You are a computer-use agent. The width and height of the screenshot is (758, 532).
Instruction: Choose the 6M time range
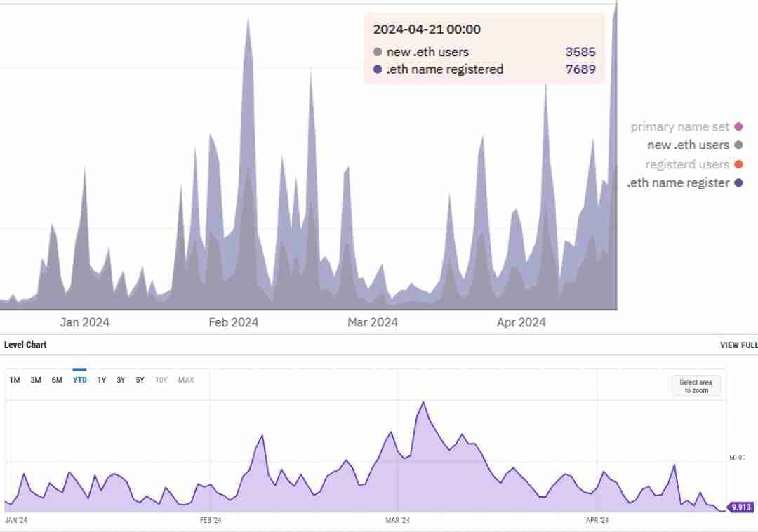coord(57,380)
